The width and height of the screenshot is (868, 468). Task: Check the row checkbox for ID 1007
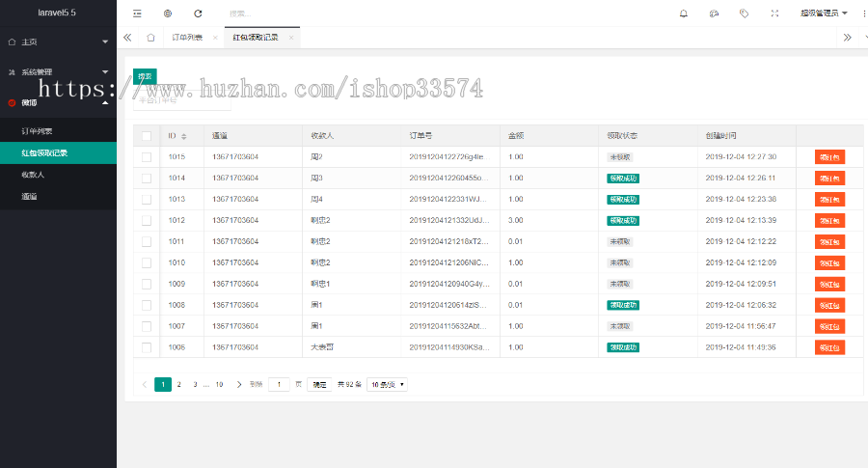point(147,327)
